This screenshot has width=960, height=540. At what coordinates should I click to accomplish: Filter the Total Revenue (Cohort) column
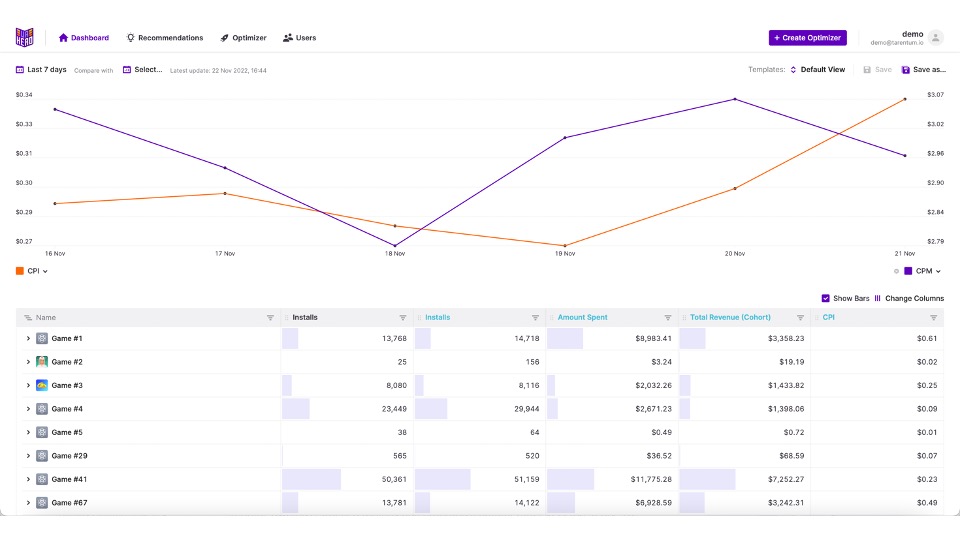tap(800, 318)
